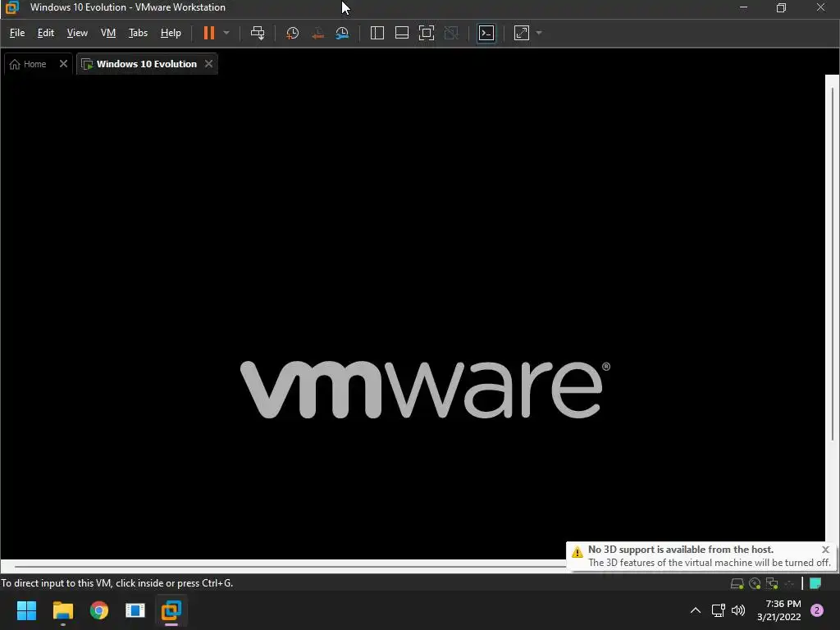Close the Windows 10 Evolution tab
This screenshot has width=840, height=630.
[x=209, y=64]
